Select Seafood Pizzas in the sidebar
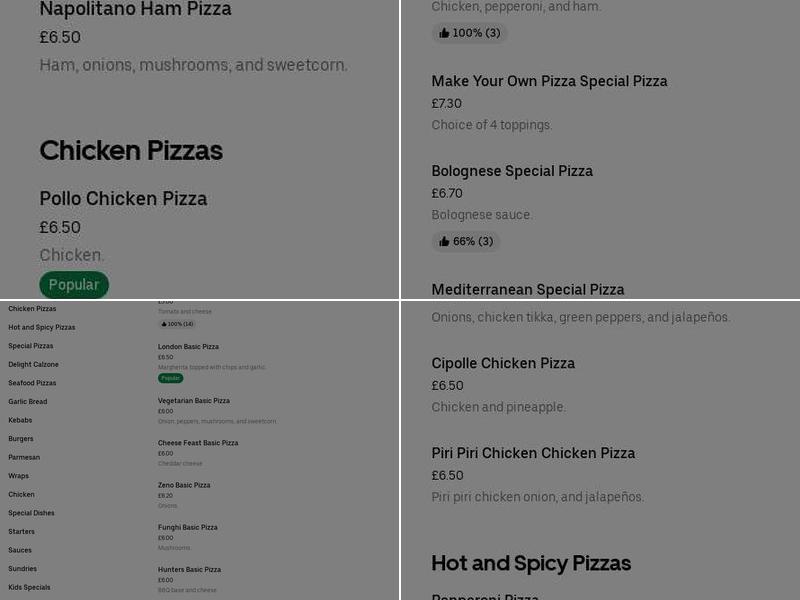The height and width of the screenshot is (600, 800). click(32, 383)
